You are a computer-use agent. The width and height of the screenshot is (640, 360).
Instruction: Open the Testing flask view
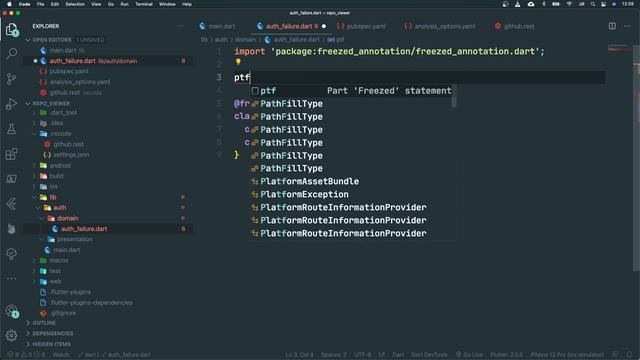click(11, 129)
